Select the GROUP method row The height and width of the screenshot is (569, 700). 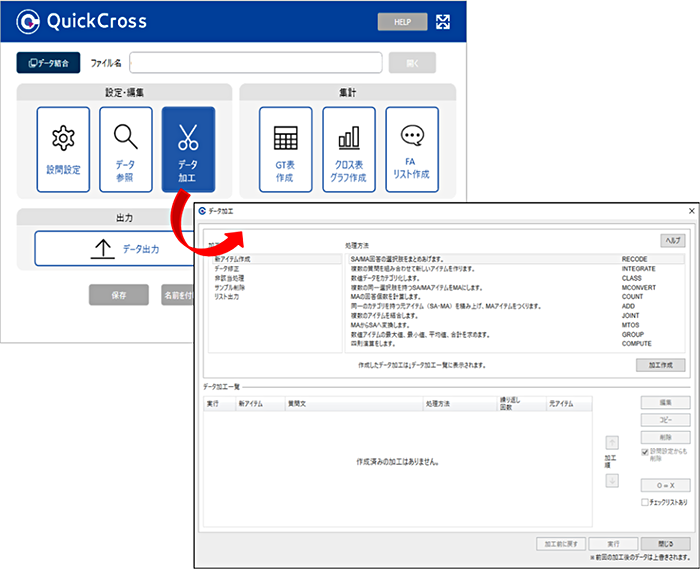click(x=516, y=334)
